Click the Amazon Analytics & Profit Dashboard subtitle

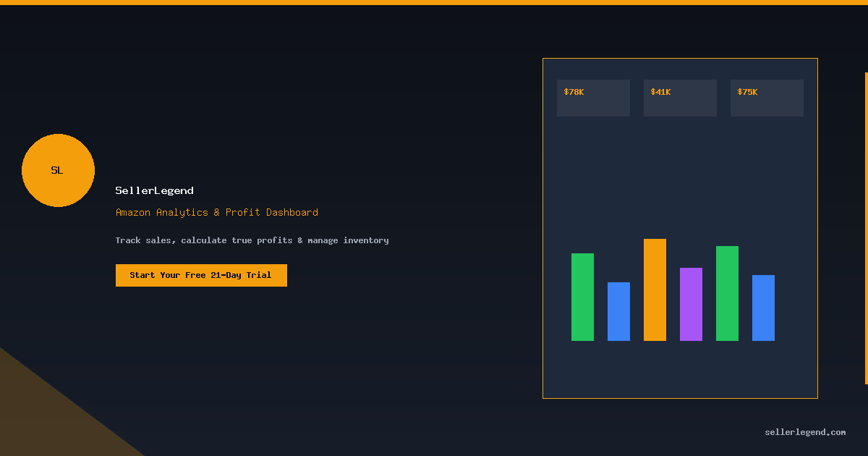tap(216, 212)
